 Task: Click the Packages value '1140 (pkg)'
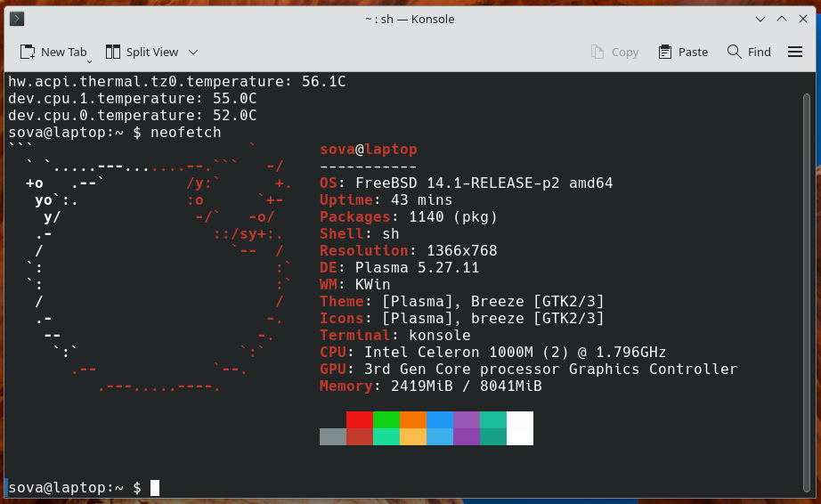pyautogui.click(x=453, y=216)
